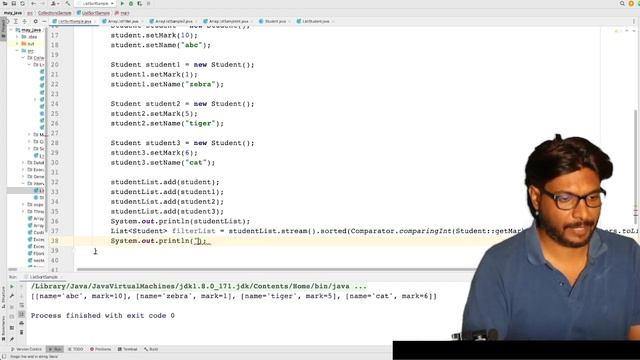Image resolution: width=640 pixels, height=360 pixels.
Task: Open the ListSortSample run tab
Action: (x=44, y=277)
